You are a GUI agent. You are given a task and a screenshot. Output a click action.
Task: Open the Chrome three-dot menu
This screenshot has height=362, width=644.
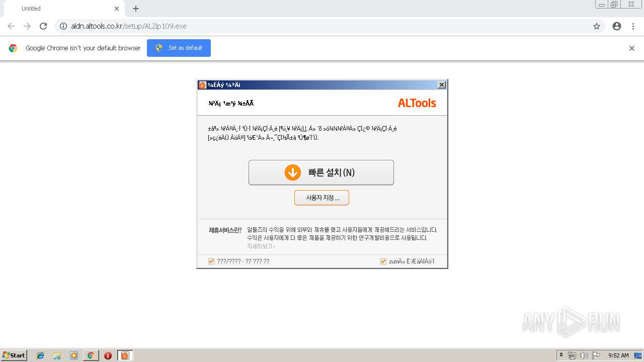(x=633, y=26)
